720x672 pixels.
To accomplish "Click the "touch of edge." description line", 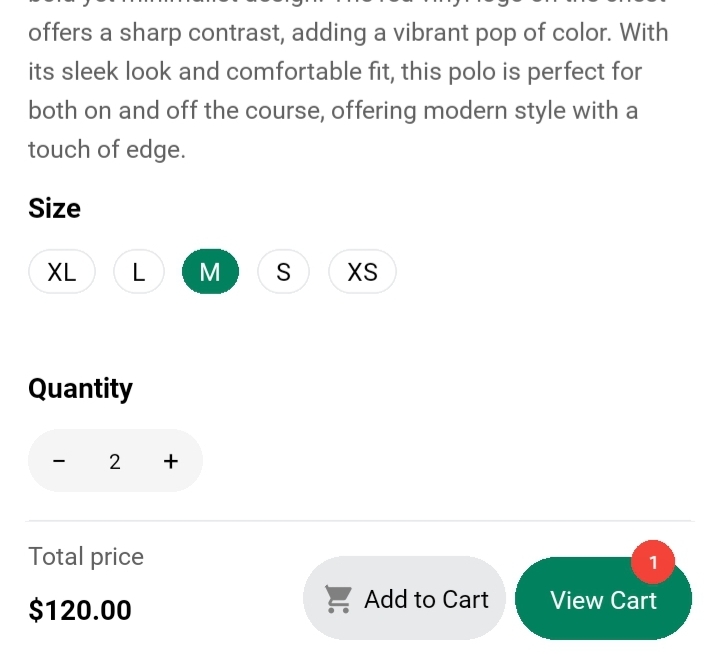I will pyautogui.click(x=107, y=150).
